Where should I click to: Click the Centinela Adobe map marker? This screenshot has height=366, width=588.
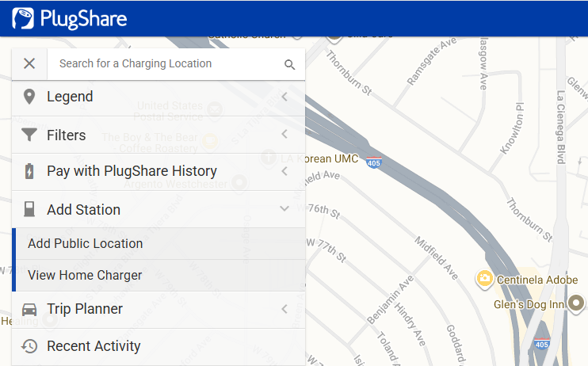click(x=483, y=279)
